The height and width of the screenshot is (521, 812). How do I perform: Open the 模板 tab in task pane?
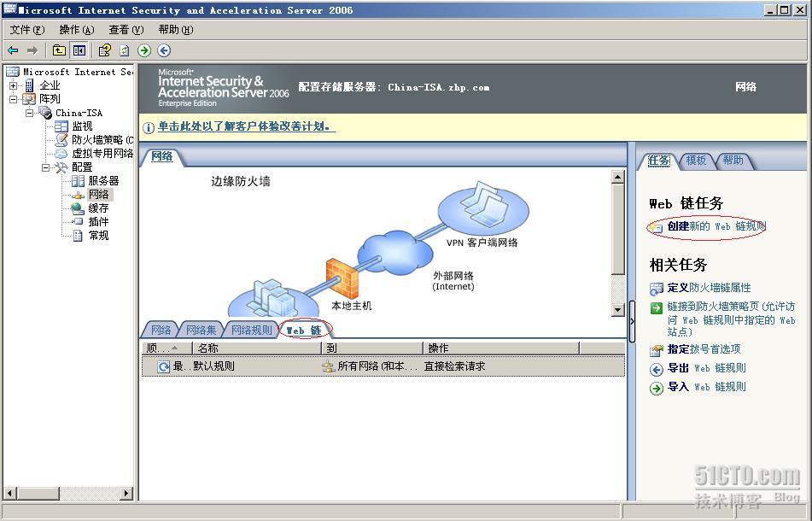click(696, 161)
